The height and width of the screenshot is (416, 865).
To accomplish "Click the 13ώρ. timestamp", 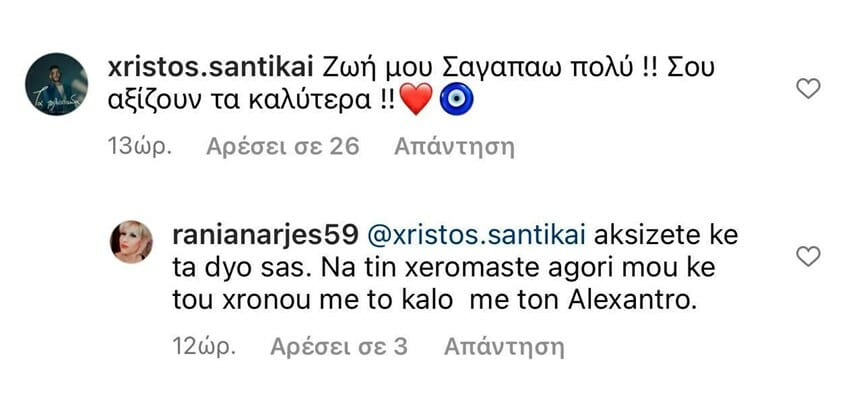I will coord(139,147).
